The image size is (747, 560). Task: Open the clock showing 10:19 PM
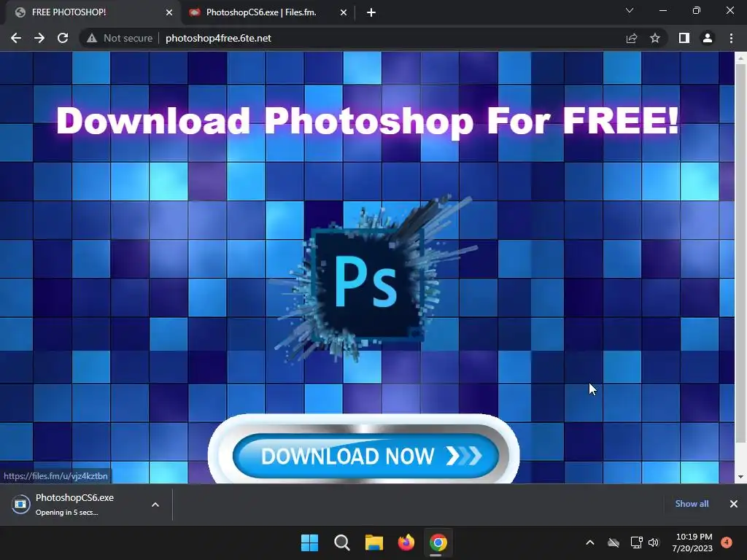coord(692,542)
